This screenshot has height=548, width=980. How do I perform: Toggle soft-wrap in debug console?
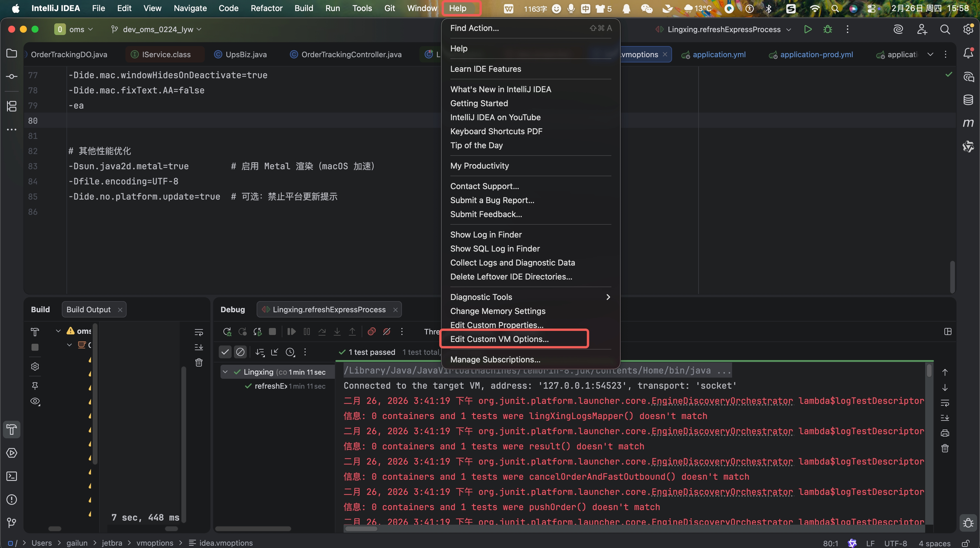(945, 403)
